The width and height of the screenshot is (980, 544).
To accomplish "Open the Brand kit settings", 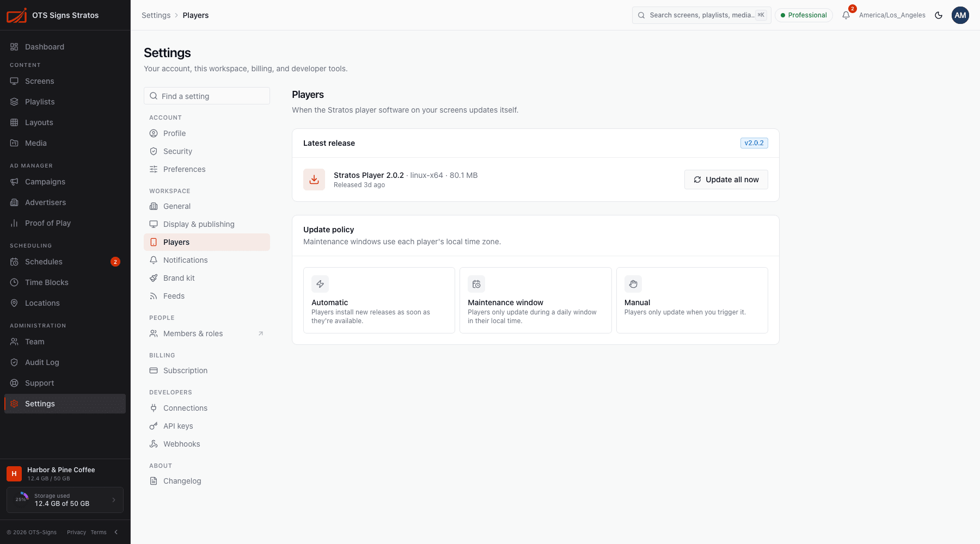I will [x=207, y=278].
